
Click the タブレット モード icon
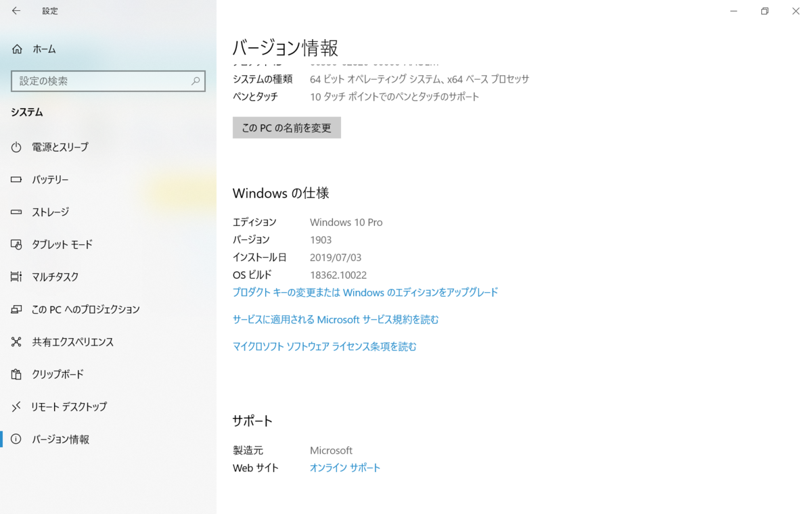tap(16, 244)
